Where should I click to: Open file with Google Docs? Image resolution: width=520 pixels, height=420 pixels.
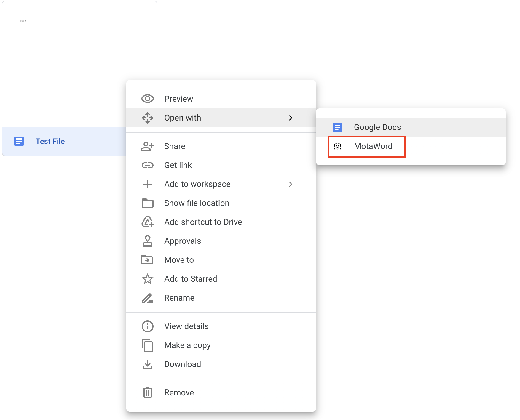coord(411,127)
